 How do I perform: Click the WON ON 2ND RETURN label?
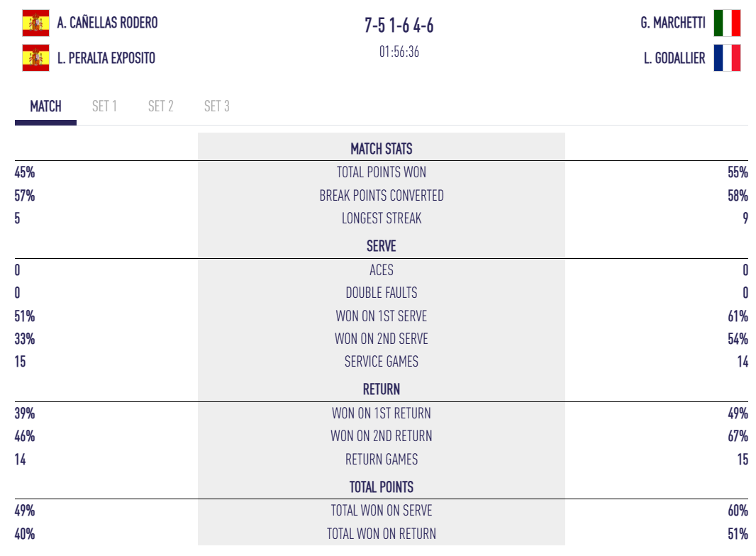382,436
